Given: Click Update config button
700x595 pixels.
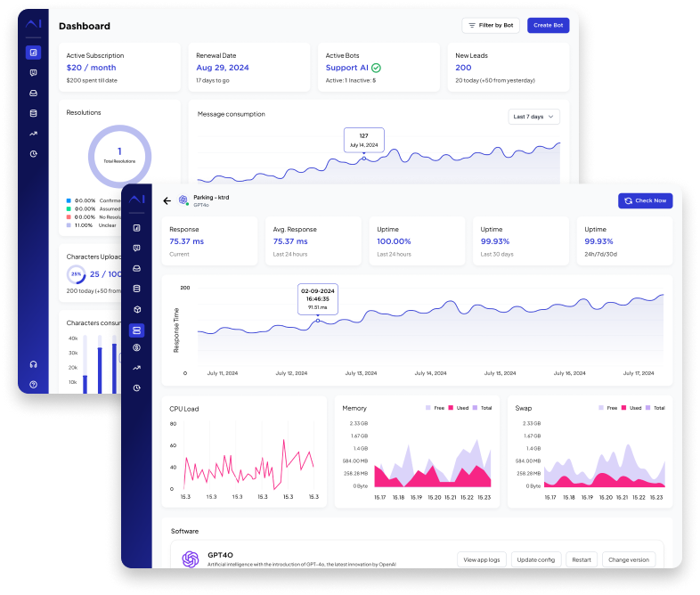Looking at the screenshot, I should click(x=536, y=559).
